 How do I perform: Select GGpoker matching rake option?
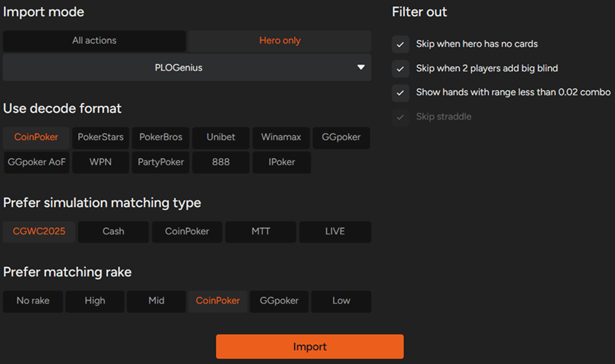click(279, 301)
